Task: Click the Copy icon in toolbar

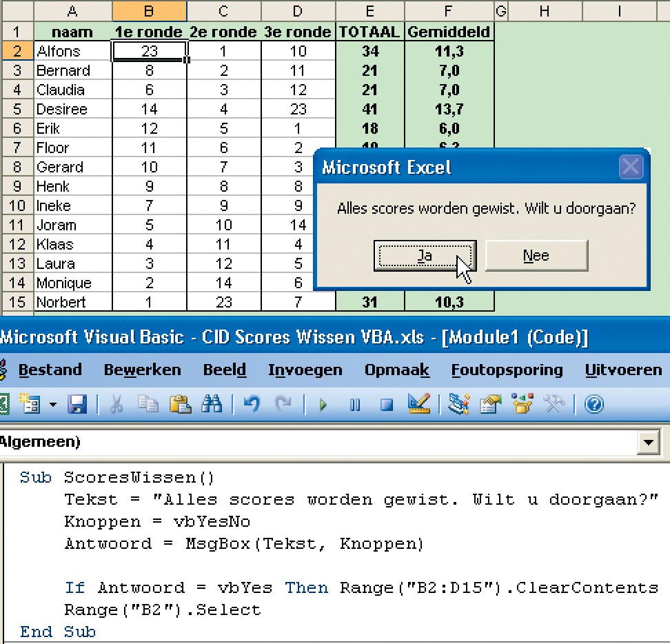Action: coord(148,404)
